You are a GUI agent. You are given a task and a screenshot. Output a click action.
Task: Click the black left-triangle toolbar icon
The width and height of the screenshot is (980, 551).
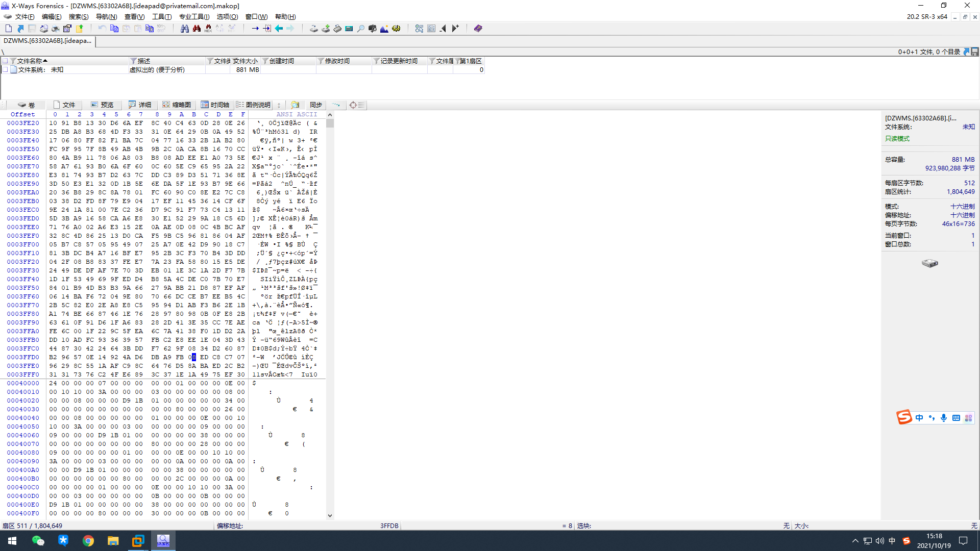[443, 29]
